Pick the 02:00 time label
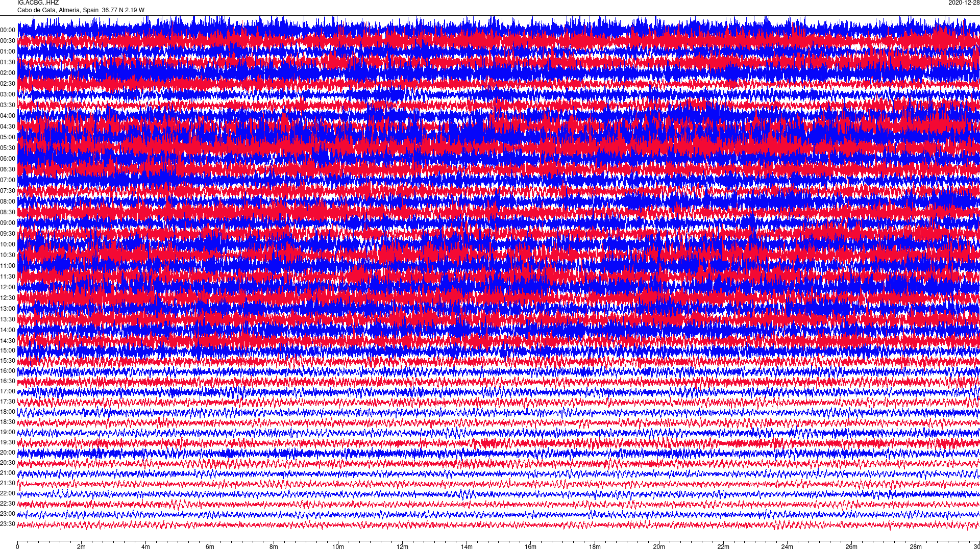The width and height of the screenshot is (980, 551). click(x=8, y=73)
